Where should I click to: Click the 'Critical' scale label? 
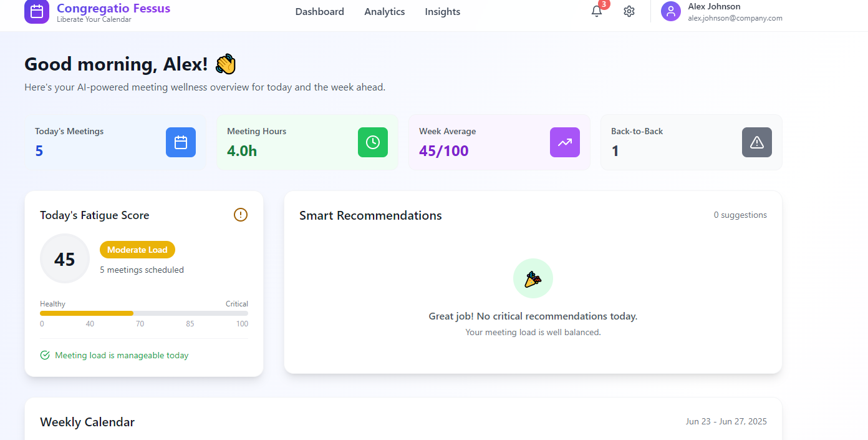coord(237,304)
